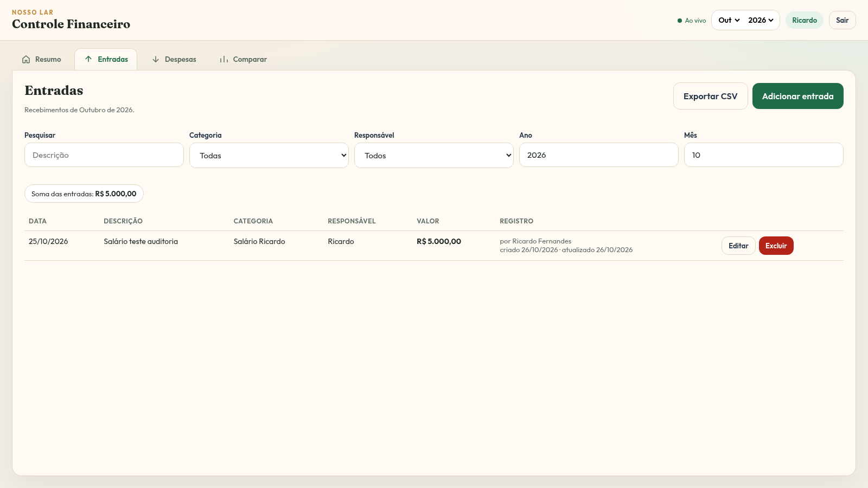Select the Entradas tab label
868x488 pixels.
(113, 60)
